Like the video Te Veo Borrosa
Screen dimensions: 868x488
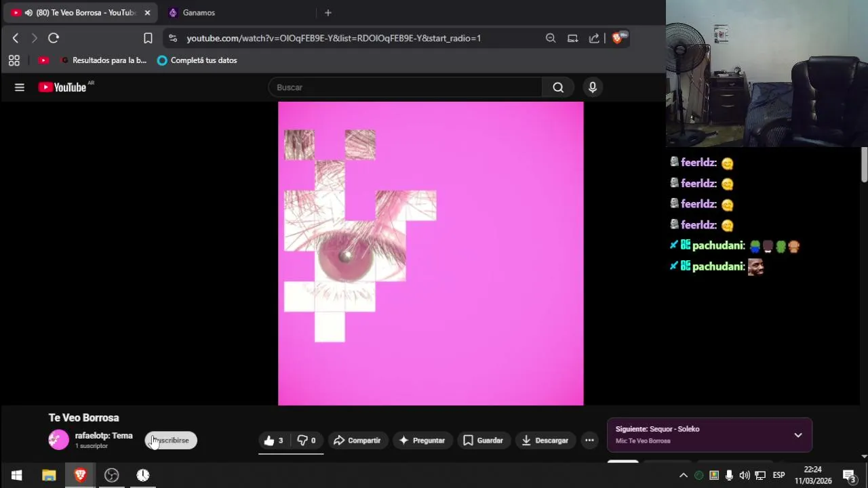click(x=274, y=441)
